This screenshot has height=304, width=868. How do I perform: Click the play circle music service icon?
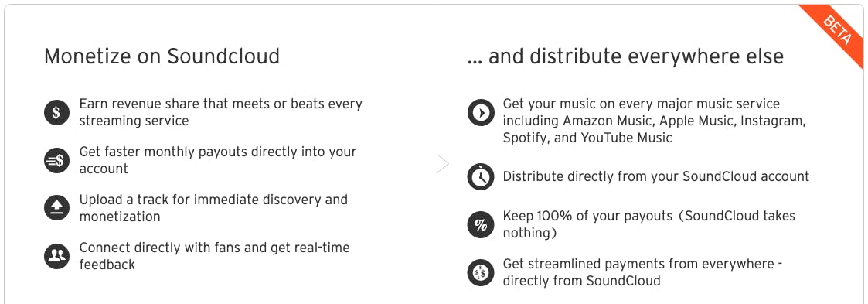click(x=480, y=113)
